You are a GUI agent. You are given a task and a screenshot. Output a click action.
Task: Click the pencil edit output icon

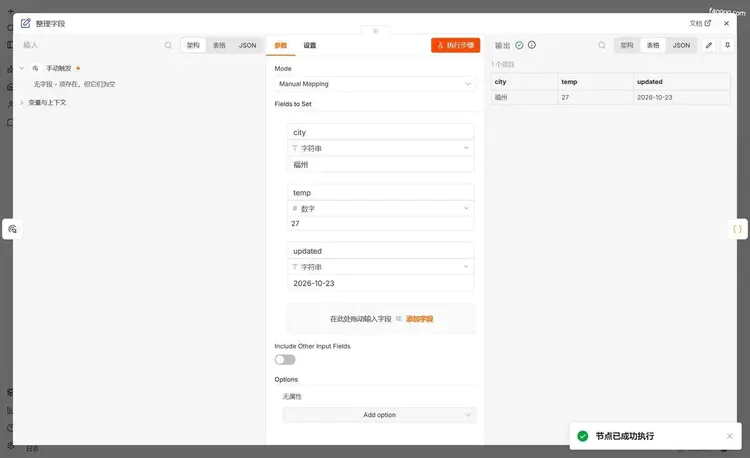[709, 45]
